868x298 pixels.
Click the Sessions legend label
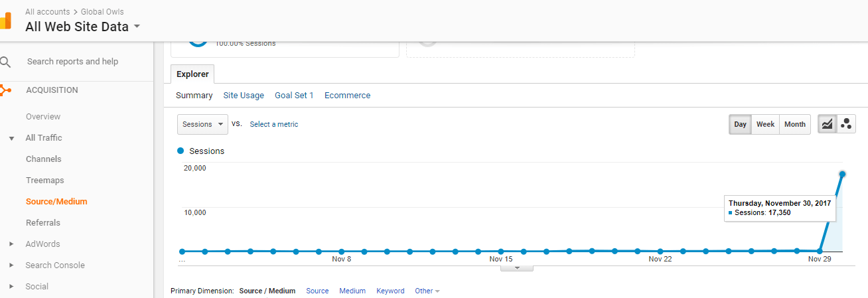click(207, 151)
